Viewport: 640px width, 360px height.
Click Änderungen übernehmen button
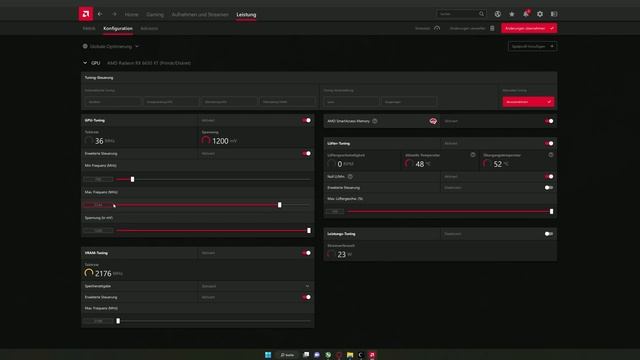click(529, 28)
